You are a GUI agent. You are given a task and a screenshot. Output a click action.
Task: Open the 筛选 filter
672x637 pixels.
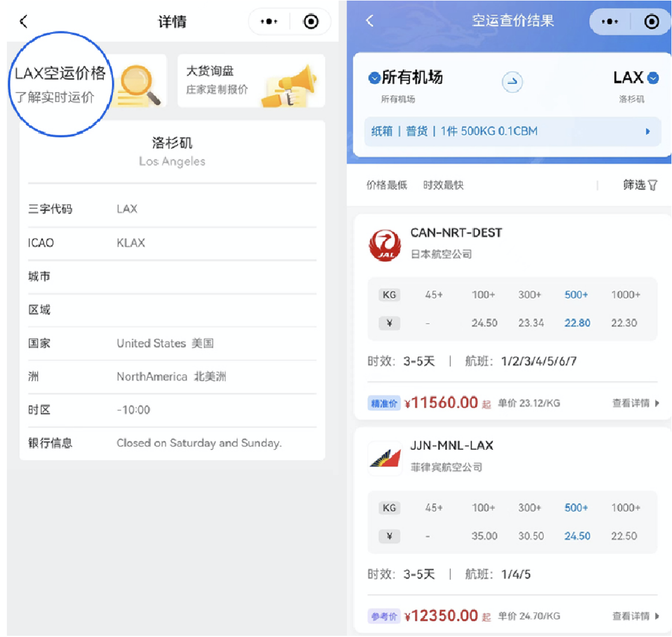tap(639, 185)
